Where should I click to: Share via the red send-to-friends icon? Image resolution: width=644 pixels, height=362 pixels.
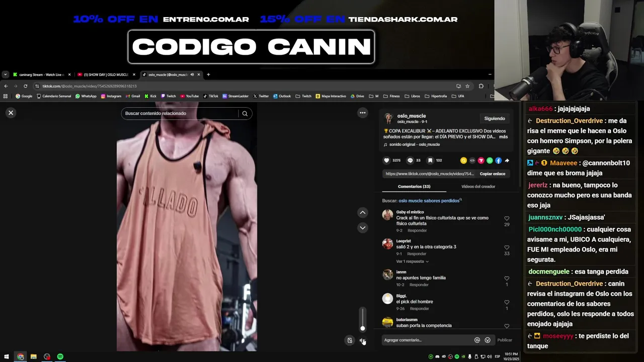tap(481, 160)
